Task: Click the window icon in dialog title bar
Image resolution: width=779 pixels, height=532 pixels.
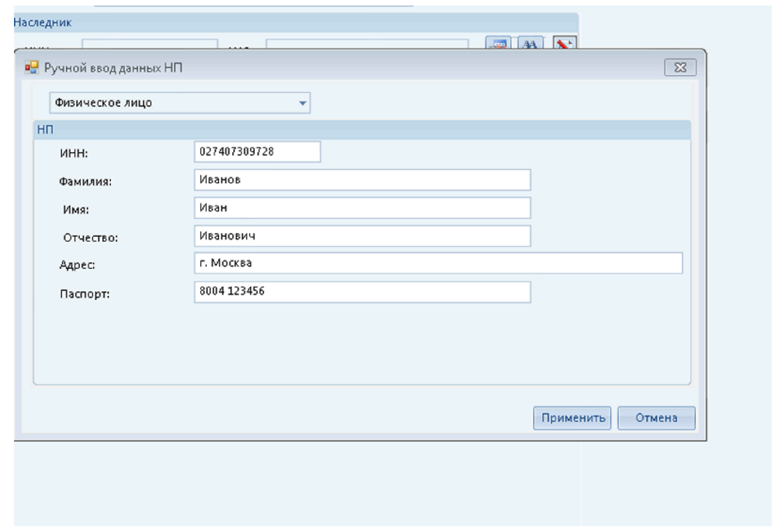Action: 32,68
